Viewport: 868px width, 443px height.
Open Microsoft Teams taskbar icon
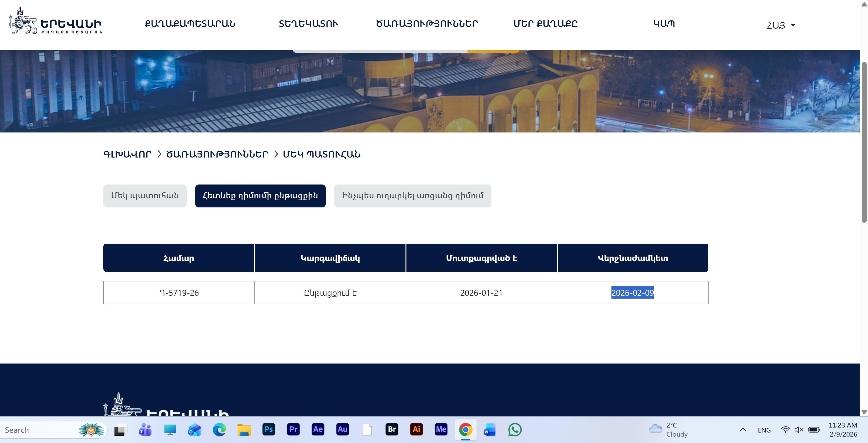point(145,430)
